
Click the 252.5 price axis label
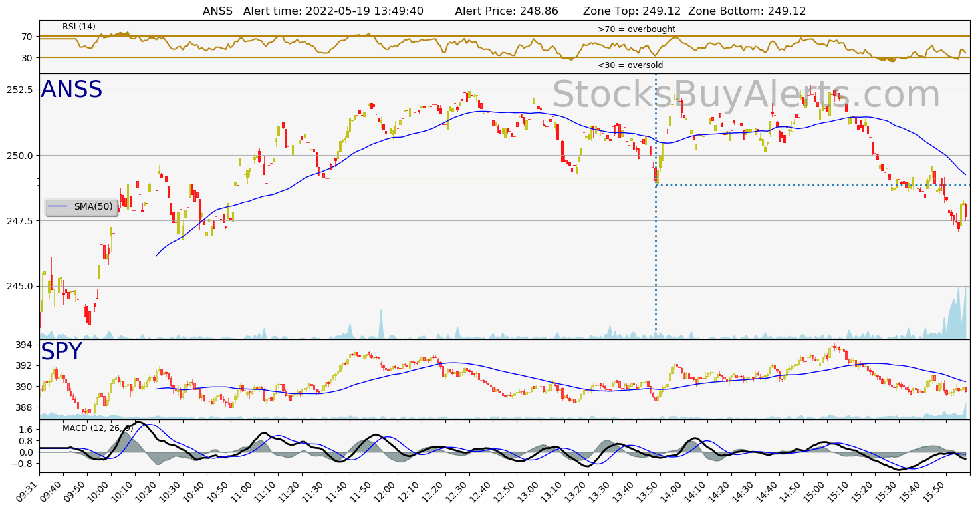click(x=19, y=90)
